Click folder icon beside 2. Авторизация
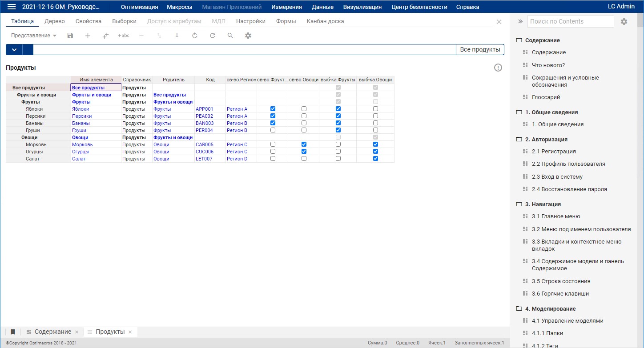 (519, 140)
